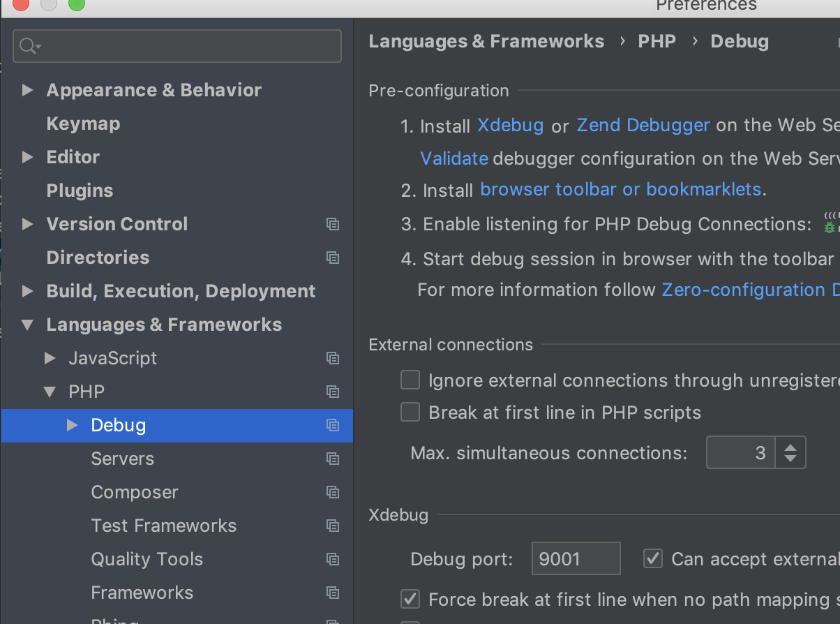
Task: Click the project-level icon beside Directories
Action: coord(333,258)
